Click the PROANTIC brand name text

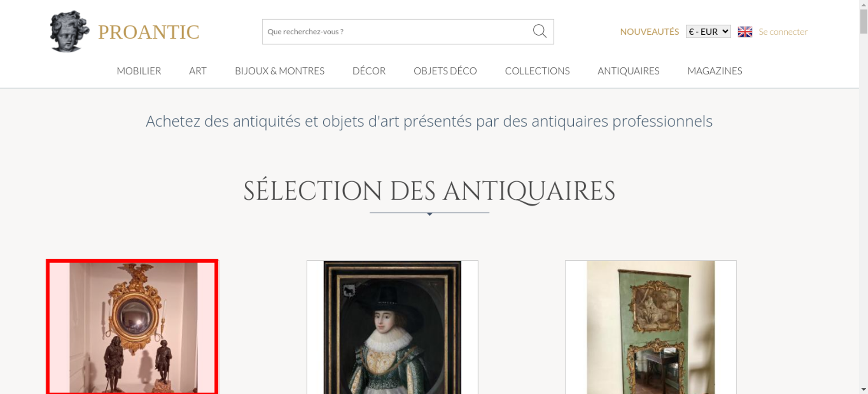[148, 32]
